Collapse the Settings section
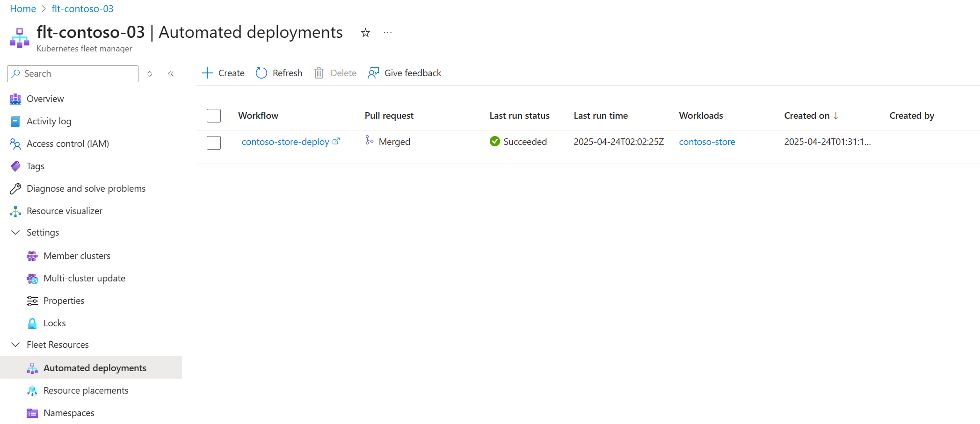 click(15, 232)
